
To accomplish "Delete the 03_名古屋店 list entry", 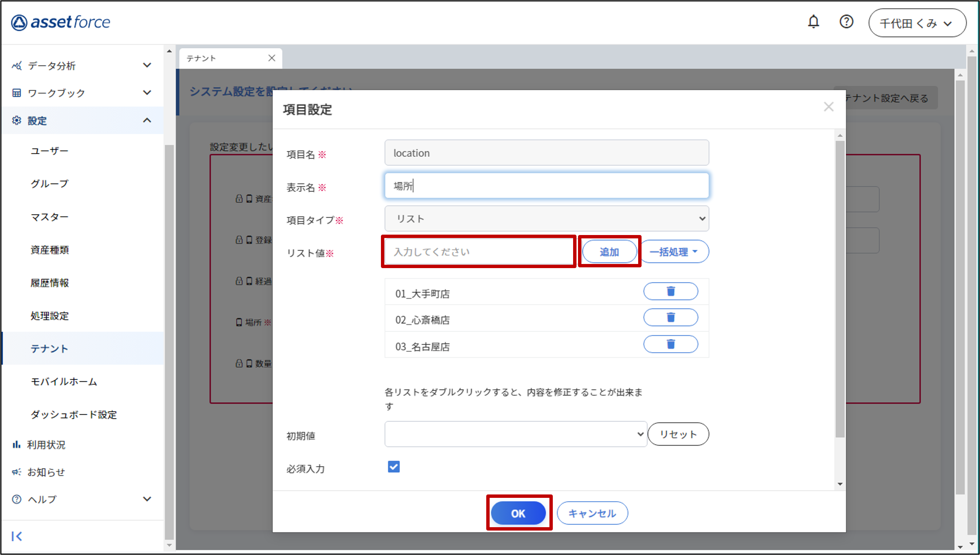I will (x=670, y=344).
